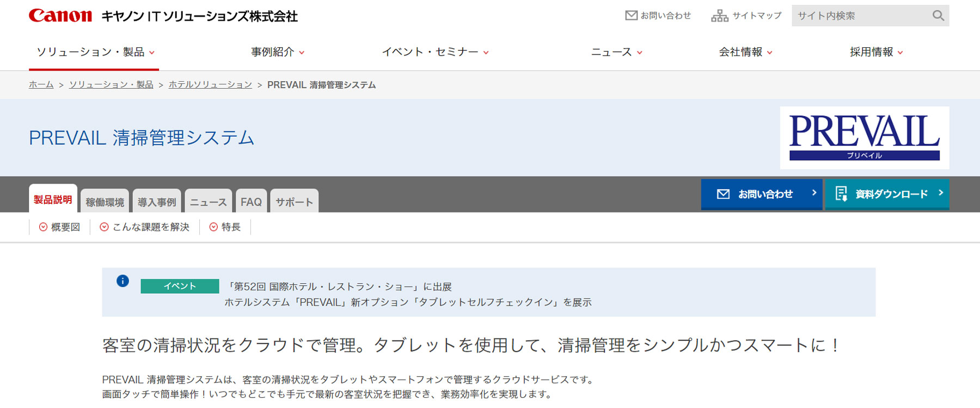Expand the ソリューション・製品 menu chevron
Viewport: 980px width, 408px height.
click(152, 53)
